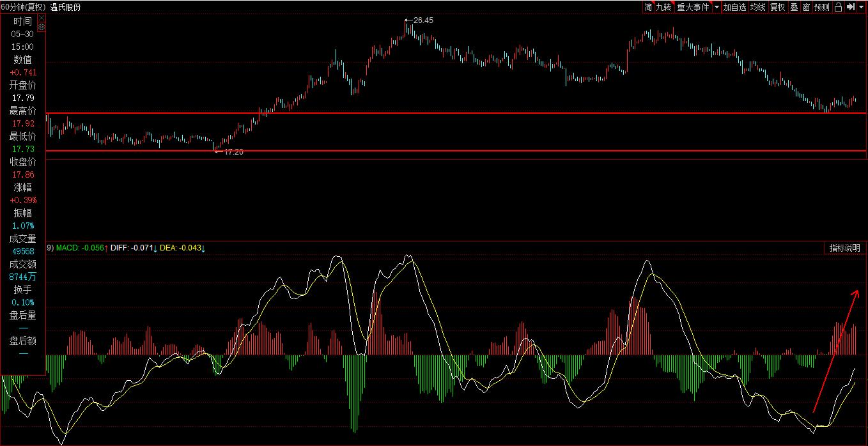Viewport: 868px width, 446px height.
Task: Open the 预测 forecast tool
Action: pos(821,7)
